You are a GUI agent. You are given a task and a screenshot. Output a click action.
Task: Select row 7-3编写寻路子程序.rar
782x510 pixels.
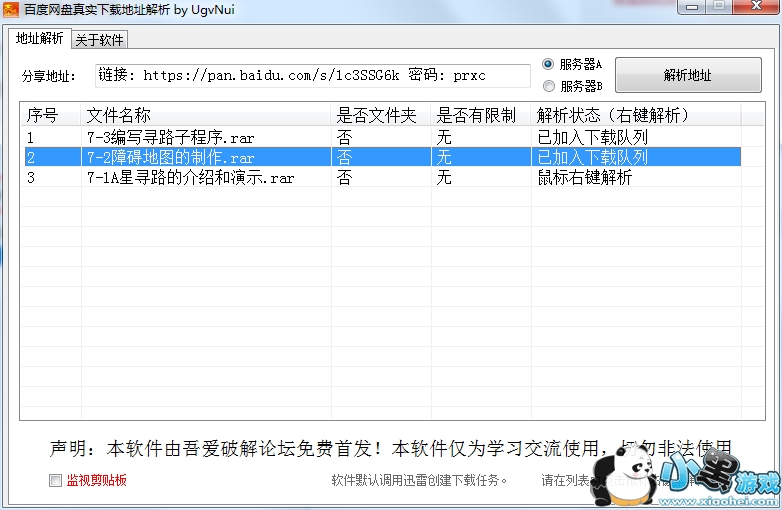[383, 137]
